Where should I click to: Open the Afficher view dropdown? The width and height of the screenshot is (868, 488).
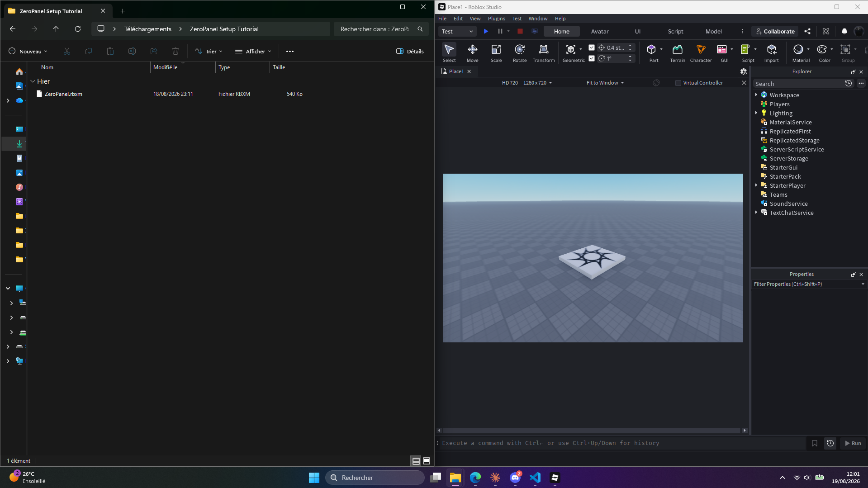253,51
